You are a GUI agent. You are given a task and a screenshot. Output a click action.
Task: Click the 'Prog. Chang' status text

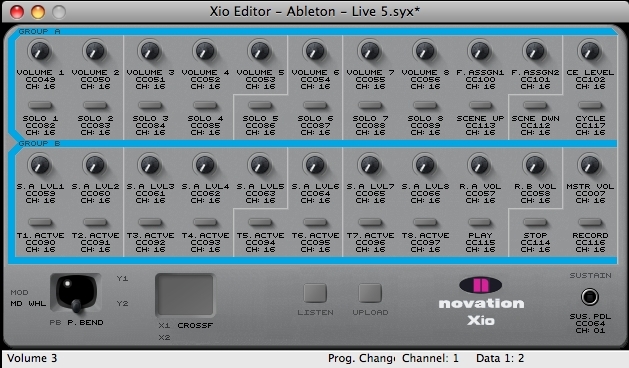[361, 358]
